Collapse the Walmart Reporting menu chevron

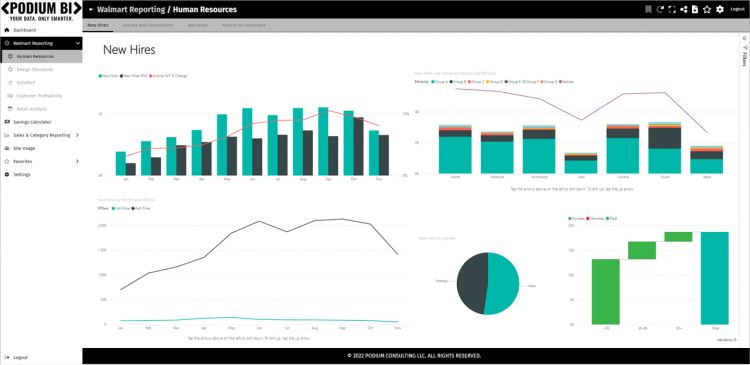(77, 43)
